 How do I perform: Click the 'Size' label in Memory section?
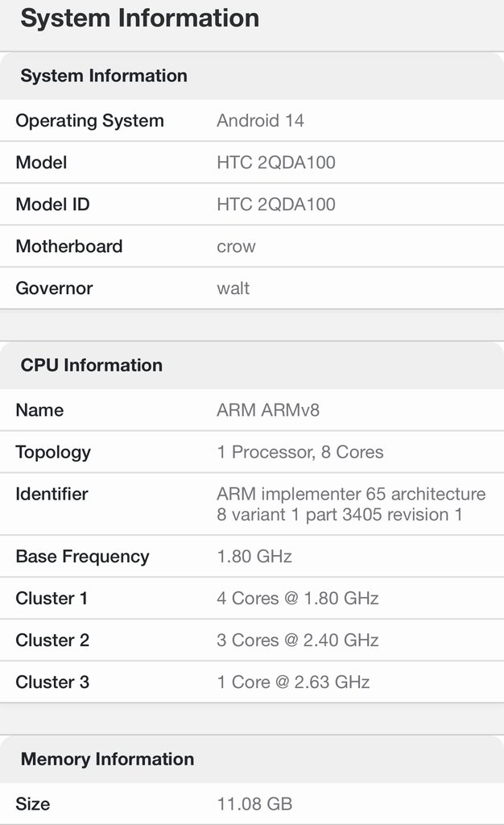pyautogui.click(x=33, y=804)
